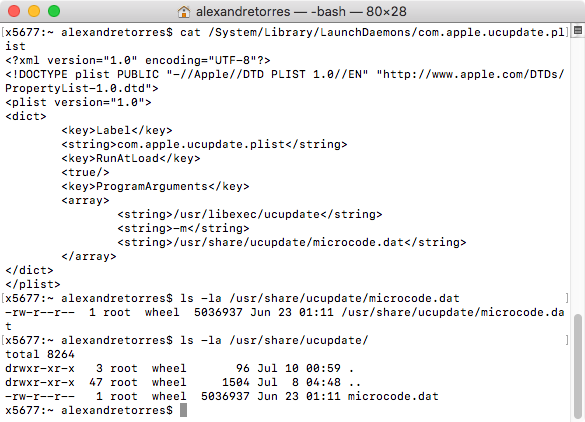Click the cursor block at the last prompt

point(184,410)
